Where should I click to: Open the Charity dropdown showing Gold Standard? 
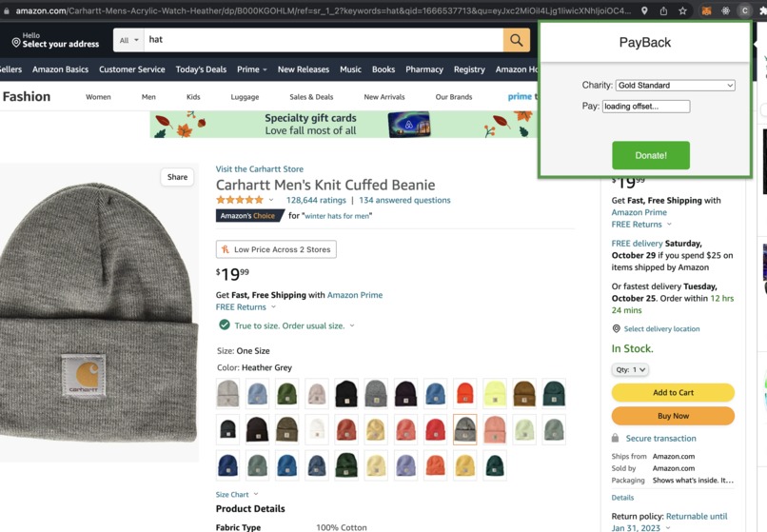pos(675,85)
